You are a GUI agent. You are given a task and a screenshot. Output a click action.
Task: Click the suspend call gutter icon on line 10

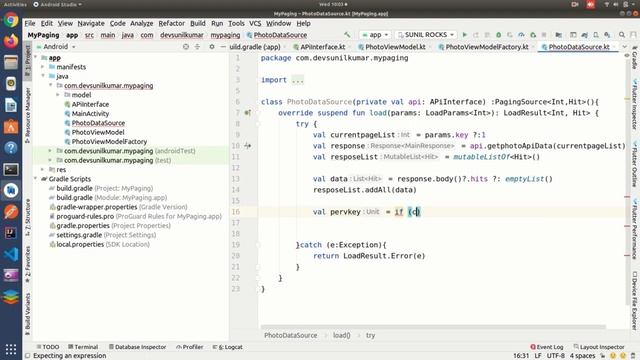tap(247, 145)
